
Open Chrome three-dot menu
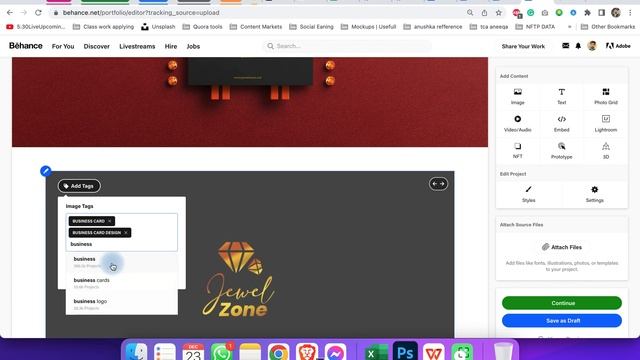coord(631,13)
